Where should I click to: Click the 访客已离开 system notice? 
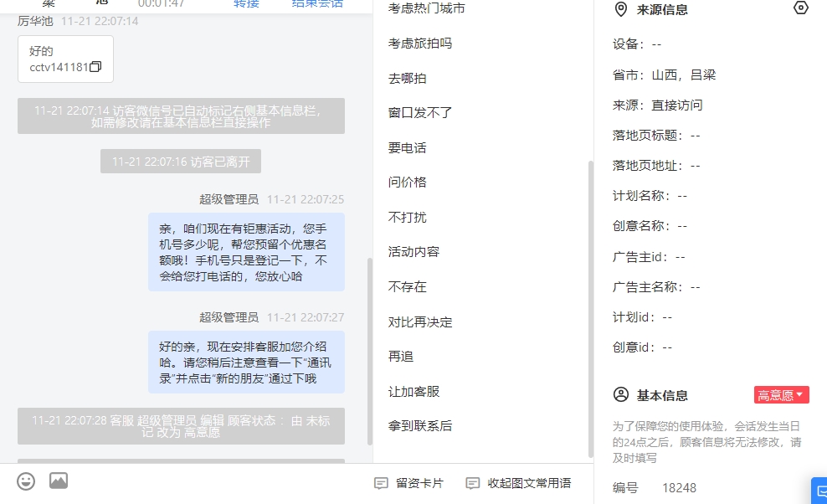181,162
